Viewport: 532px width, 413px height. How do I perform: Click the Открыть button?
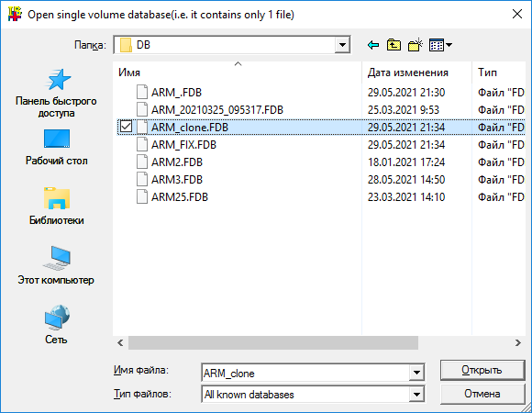click(482, 370)
